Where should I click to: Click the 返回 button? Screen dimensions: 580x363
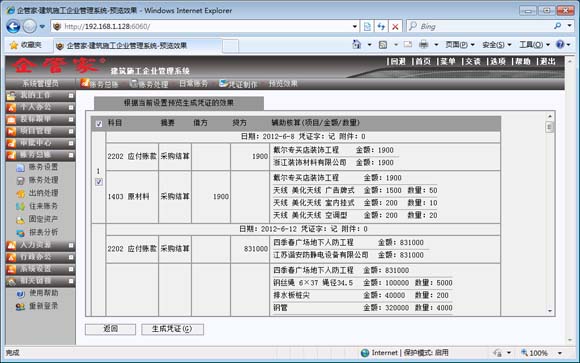tap(110, 329)
